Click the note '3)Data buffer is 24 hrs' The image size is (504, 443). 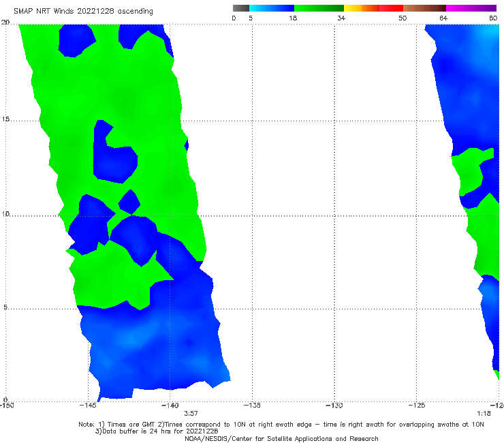coord(157,431)
